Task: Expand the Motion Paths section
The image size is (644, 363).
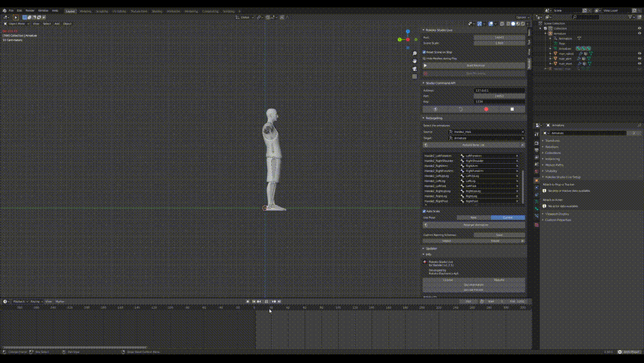Action: tap(554, 165)
